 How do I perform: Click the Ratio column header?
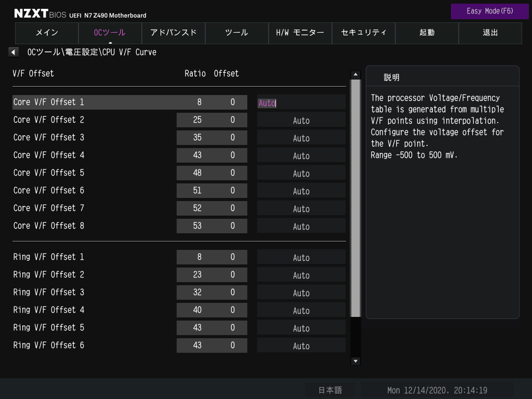195,74
